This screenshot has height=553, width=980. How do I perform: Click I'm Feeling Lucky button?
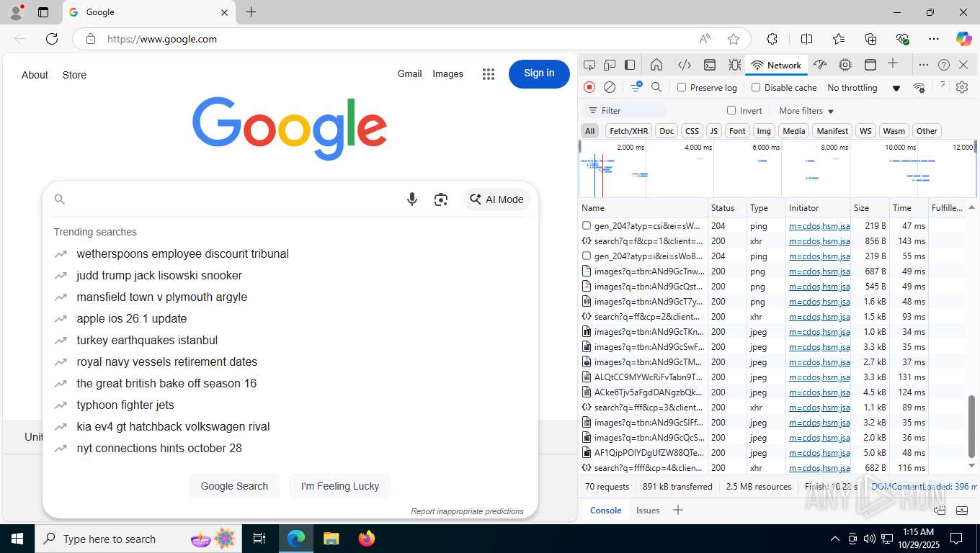(340, 486)
